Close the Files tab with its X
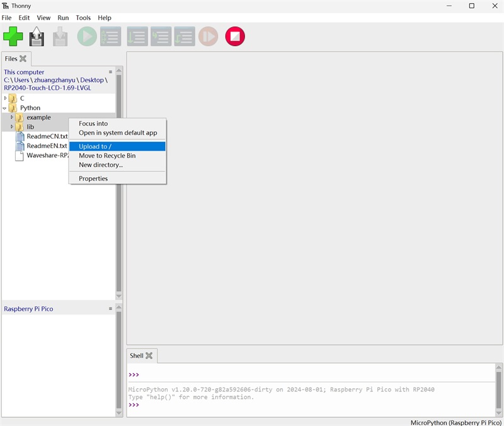This screenshot has width=504, height=426. pyautogui.click(x=23, y=59)
